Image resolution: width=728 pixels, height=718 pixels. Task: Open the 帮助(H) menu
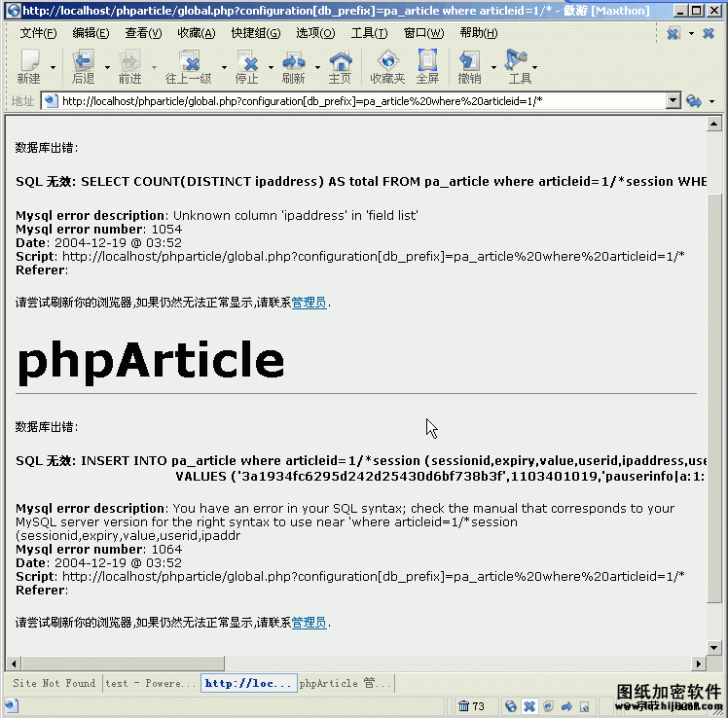(479, 33)
